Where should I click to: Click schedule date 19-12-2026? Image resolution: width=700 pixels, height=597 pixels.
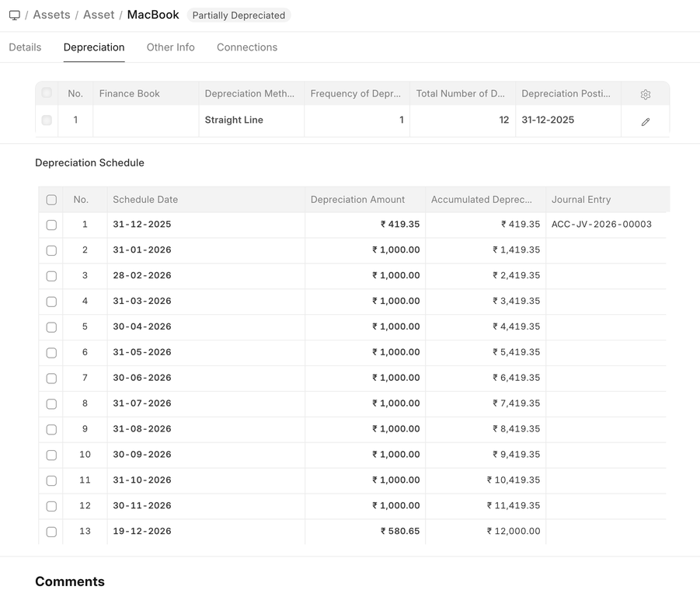point(206,532)
